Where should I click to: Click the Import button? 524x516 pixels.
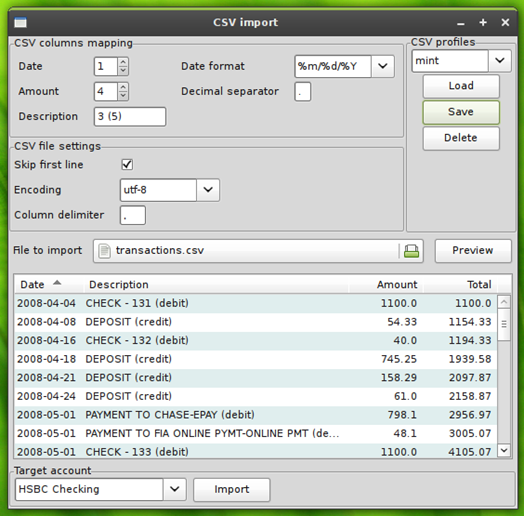click(232, 490)
